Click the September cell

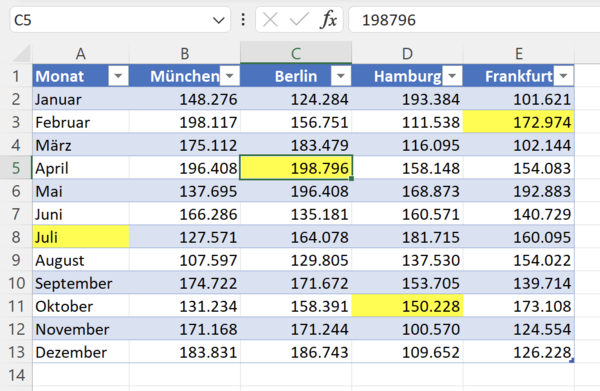tap(81, 283)
